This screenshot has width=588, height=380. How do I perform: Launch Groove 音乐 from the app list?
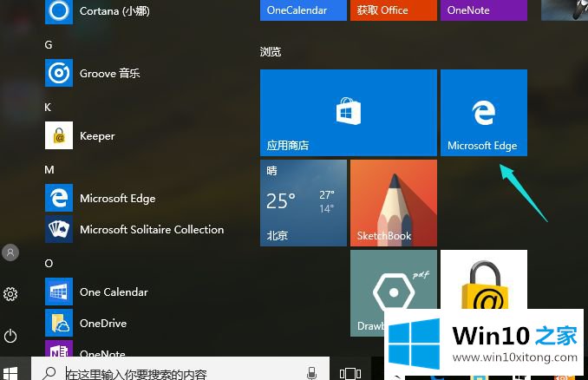click(x=93, y=73)
